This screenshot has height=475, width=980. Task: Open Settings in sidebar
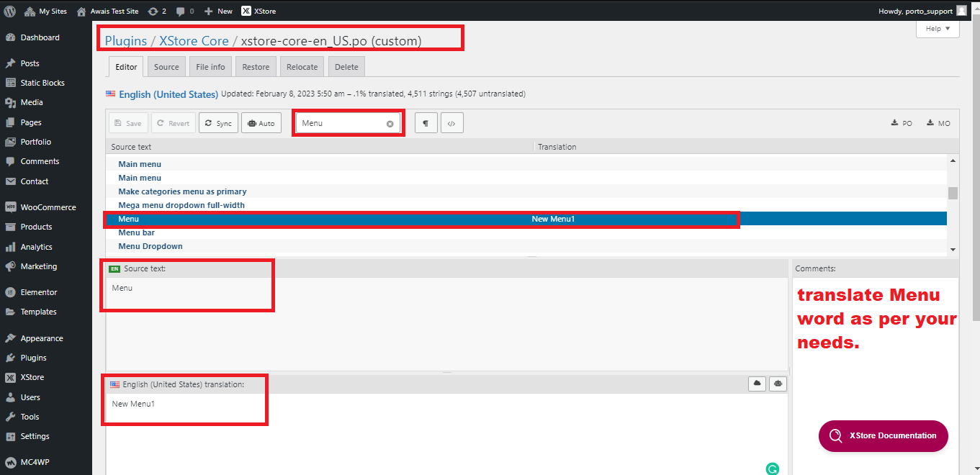(35, 436)
